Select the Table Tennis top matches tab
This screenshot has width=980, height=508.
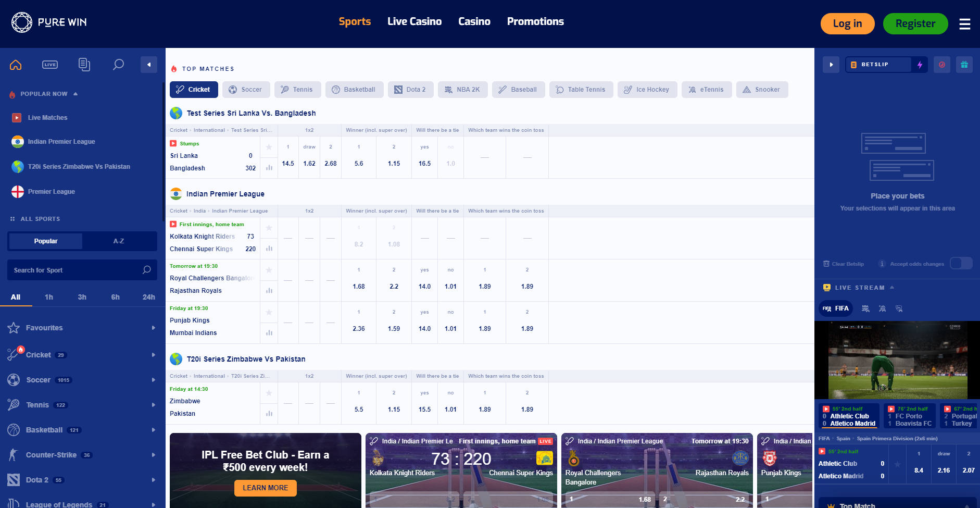pyautogui.click(x=581, y=90)
